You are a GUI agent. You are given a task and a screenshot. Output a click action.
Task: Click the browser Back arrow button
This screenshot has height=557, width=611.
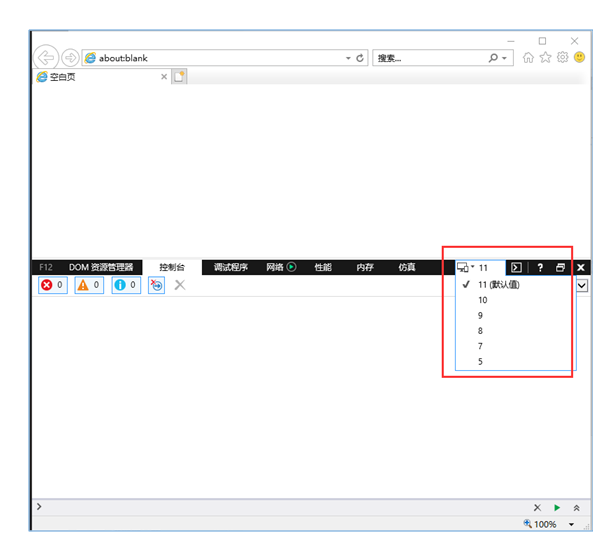pyautogui.click(x=46, y=58)
